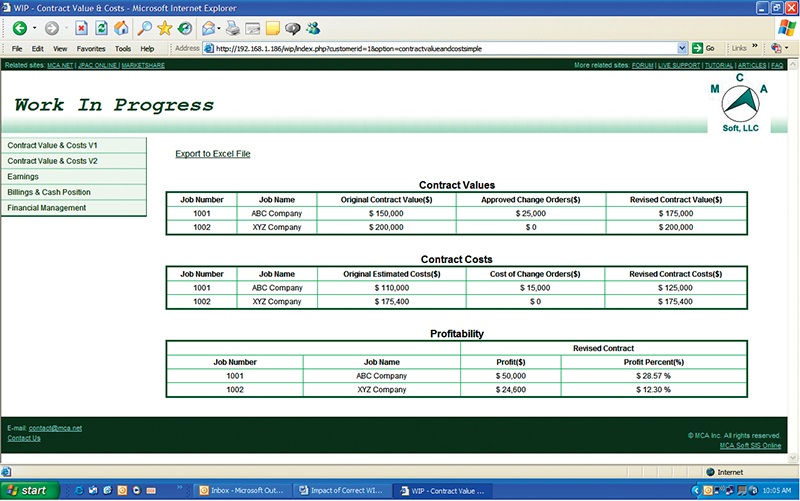Expand the Back button history arrow
Viewport: 800px width, 501px height.
[35, 28]
